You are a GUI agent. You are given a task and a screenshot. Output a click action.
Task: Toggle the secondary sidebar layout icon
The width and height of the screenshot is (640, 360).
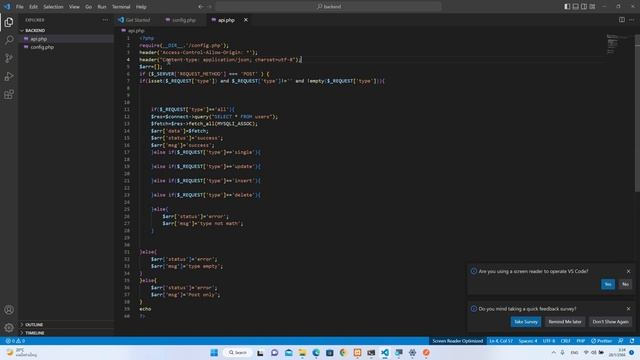coord(584,7)
